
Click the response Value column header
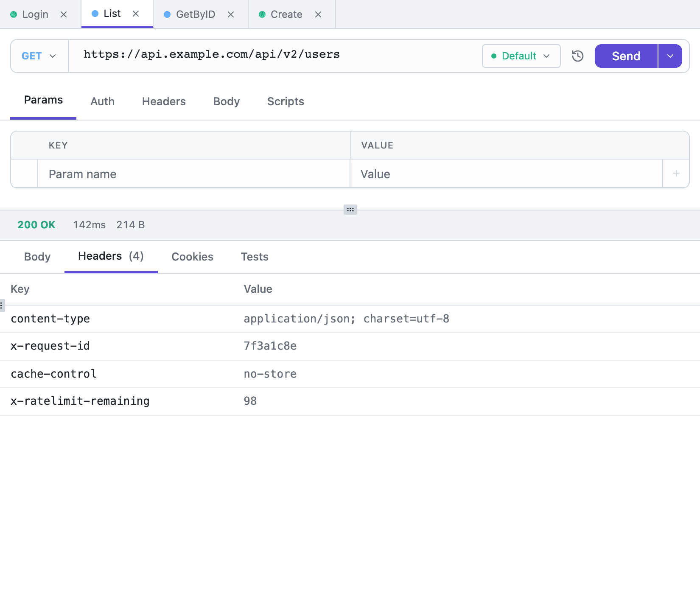[258, 289]
